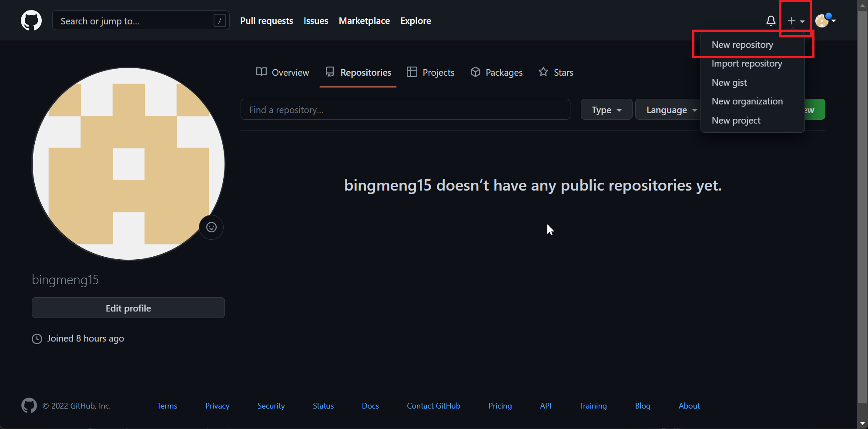Select New repository from the menu
The width and height of the screenshot is (868, 429).
point(753,45)
